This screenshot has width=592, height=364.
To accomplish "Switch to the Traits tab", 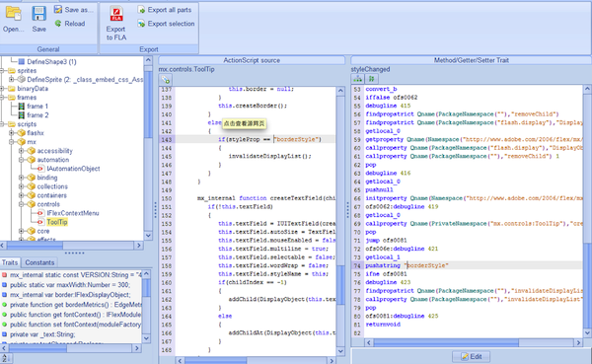I will 10,262.
